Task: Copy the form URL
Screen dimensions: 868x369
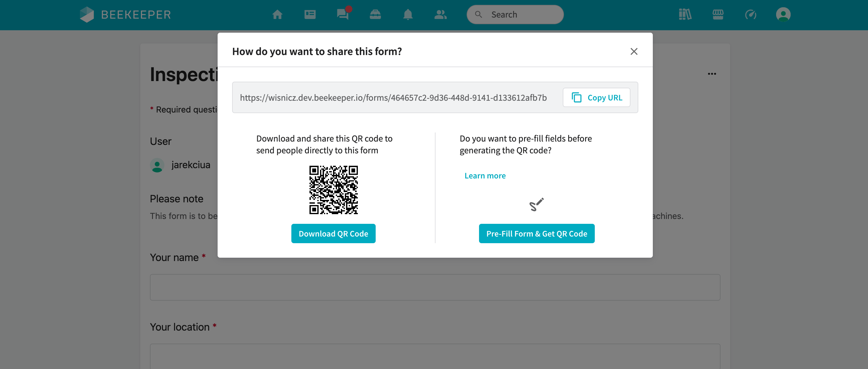Action: (596, 97)
